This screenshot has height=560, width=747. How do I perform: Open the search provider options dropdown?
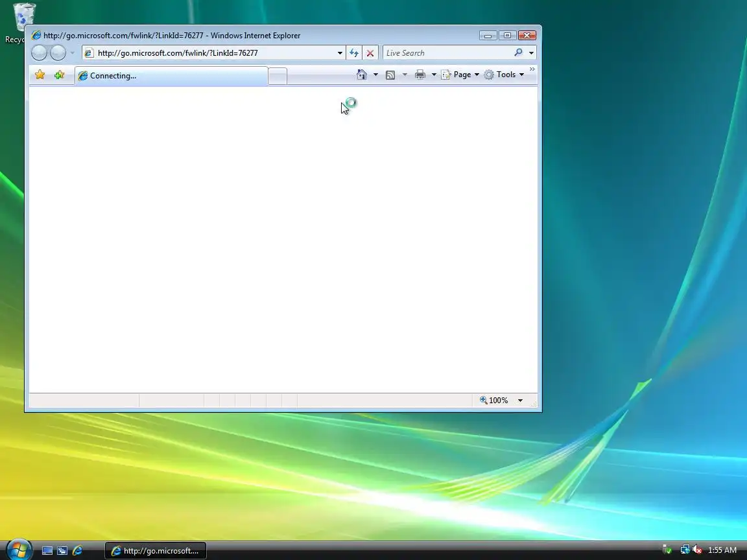(x=531, y=53)
